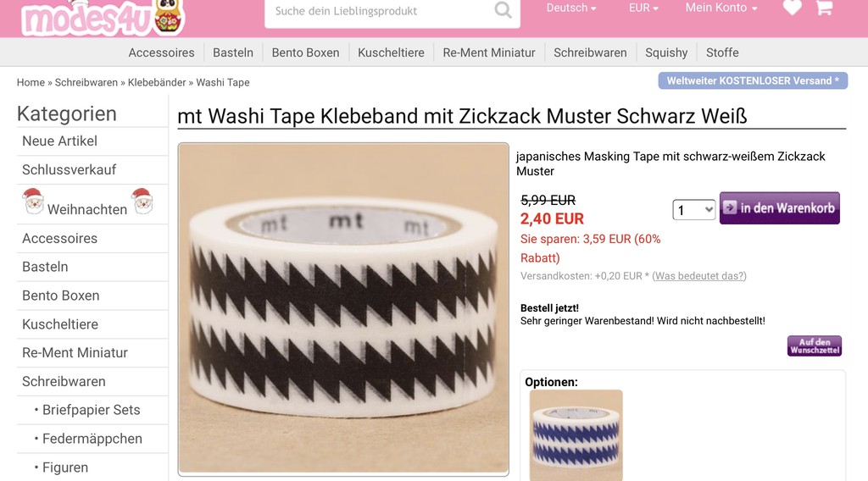Open Klebebänder in the breadcrumb

[x=157, y=82]
